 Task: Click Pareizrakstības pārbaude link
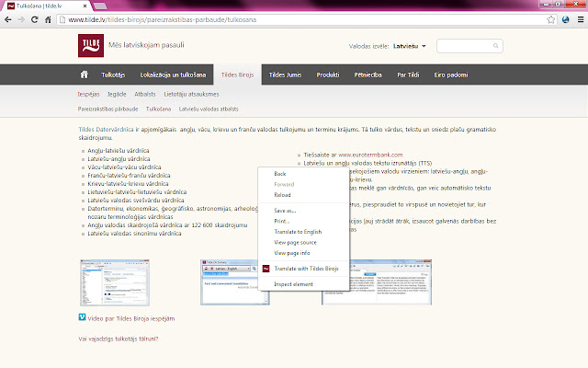[x=108, y=109]
